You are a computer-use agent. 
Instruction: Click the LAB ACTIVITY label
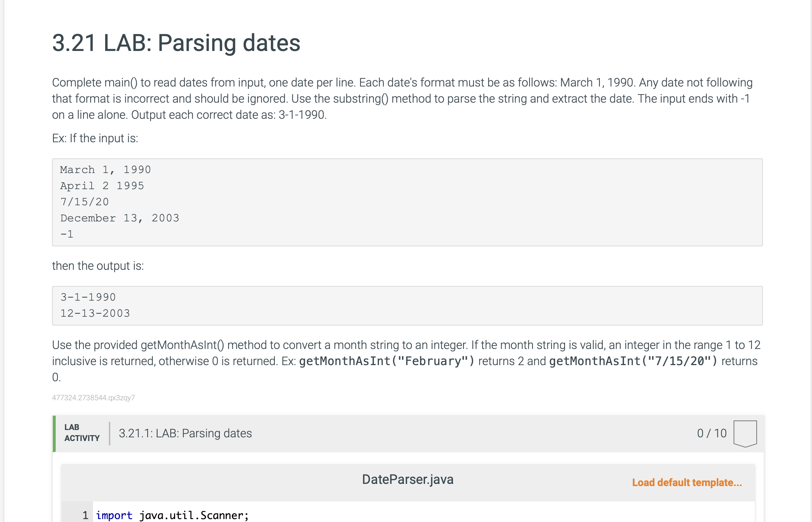(82, 433)
